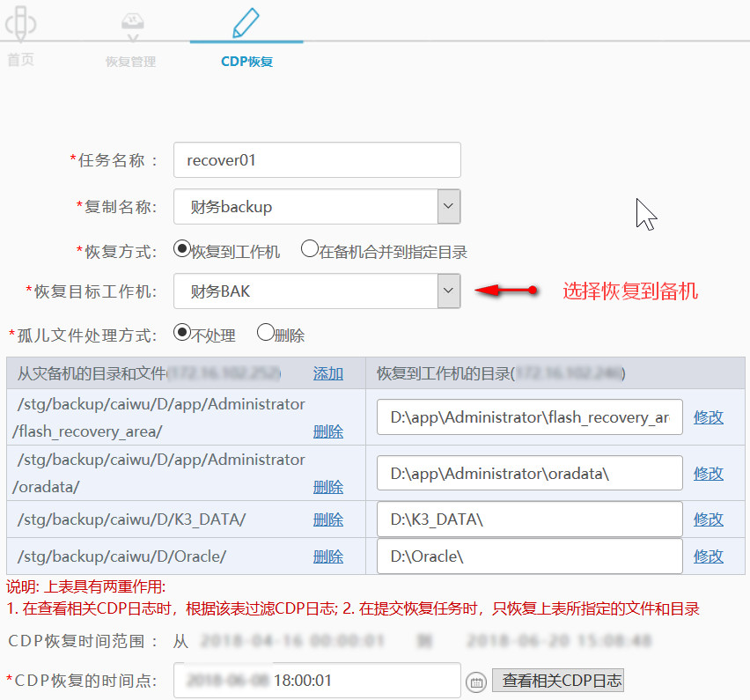750x700 pixels.
Task: Click the 查看相关CDP日志 button
Action: (557, 681)
